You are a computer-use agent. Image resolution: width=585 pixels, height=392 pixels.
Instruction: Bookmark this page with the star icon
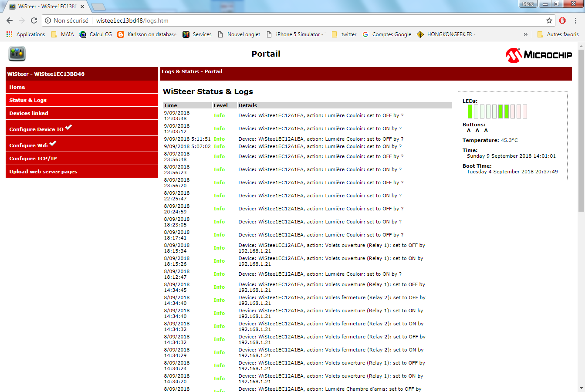549,20
